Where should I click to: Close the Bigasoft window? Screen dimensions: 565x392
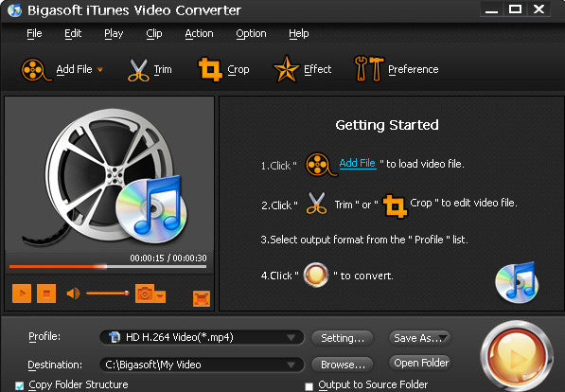539,9
